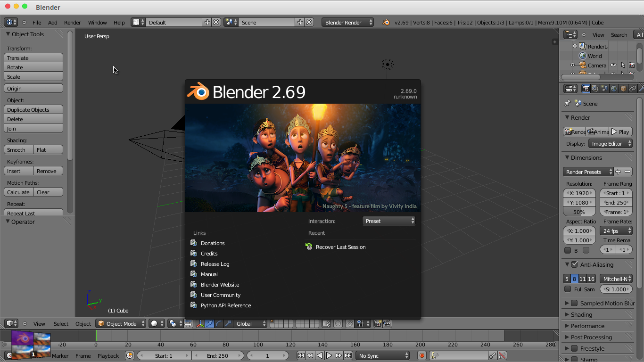This screenshot has width=644, height=362.
Task: Click the 50% resolution percentage slider
Action: click(x=579, y=212)
